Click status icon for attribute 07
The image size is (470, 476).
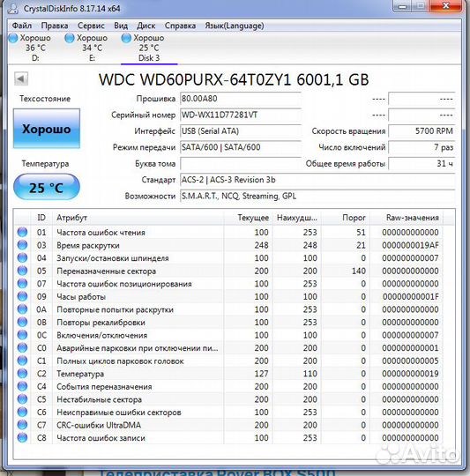pos(22,284)
